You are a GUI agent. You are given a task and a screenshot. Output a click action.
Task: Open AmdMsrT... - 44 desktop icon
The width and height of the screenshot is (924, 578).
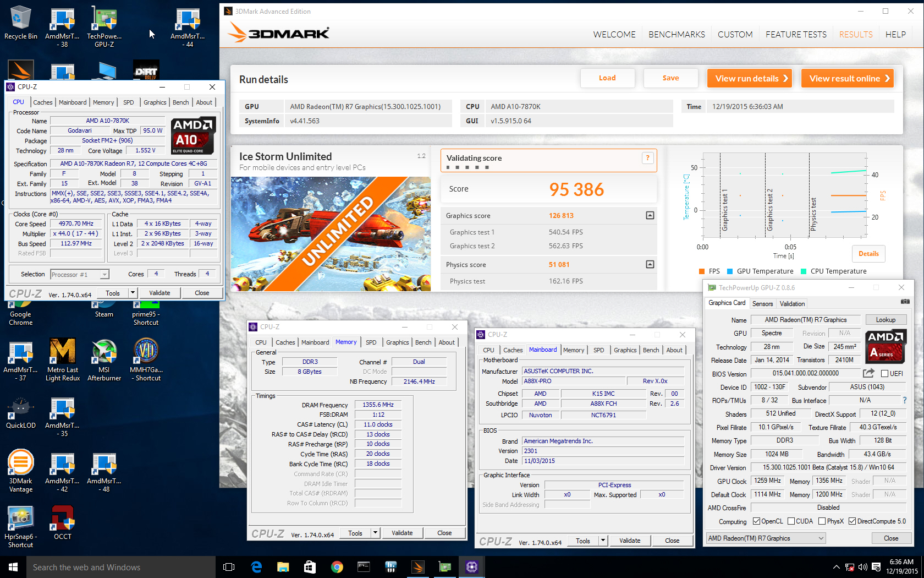[188, 26]
